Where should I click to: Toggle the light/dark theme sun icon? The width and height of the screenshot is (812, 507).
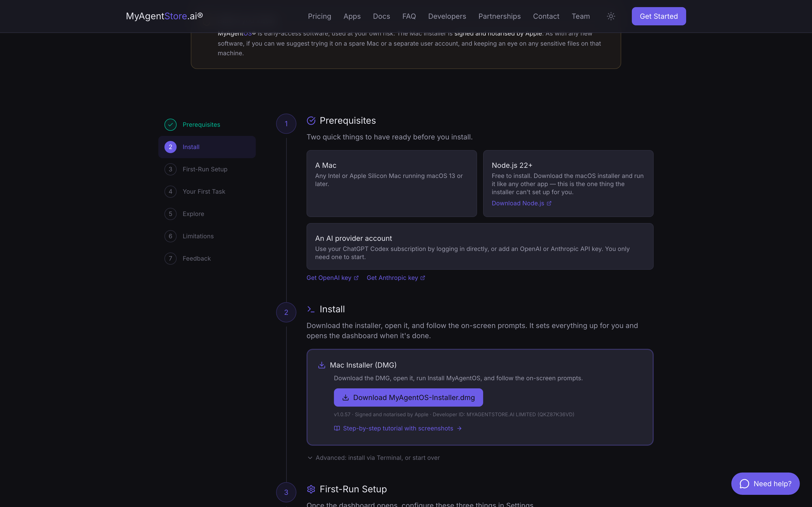click(611, 16)
